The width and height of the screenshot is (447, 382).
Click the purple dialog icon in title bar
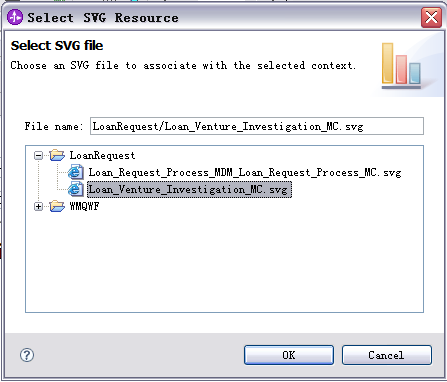[15, 17]
